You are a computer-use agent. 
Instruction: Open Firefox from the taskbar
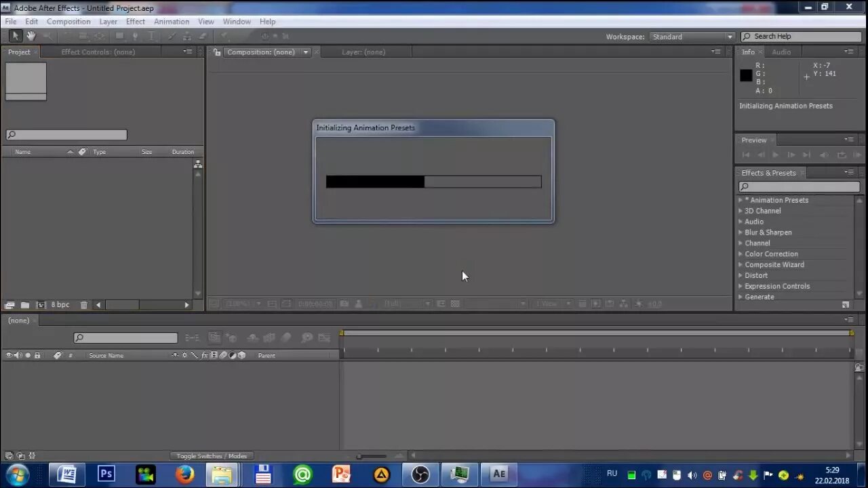(x=185, y=474)
